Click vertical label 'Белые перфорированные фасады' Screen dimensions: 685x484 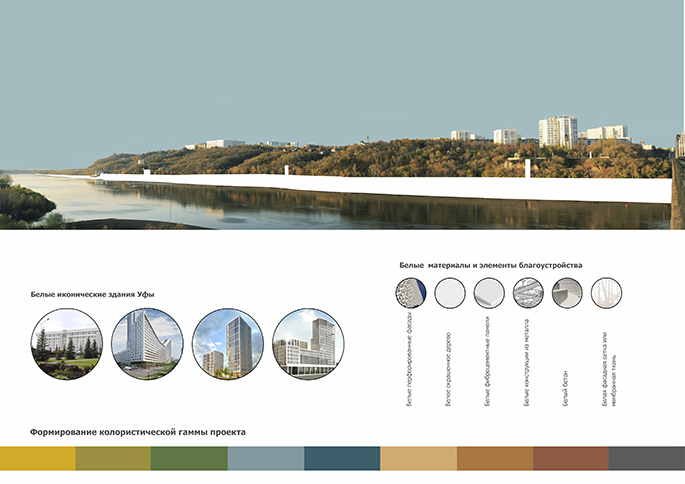pos(409,358)
